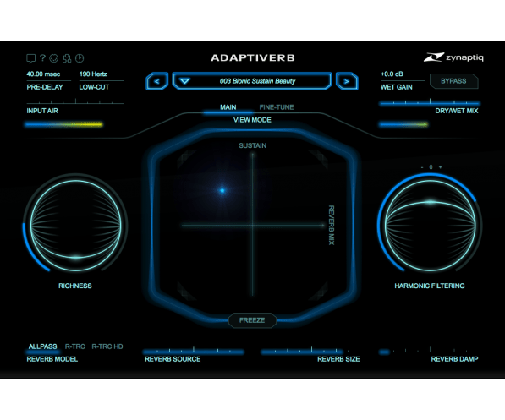Adjust the REVERB DAMP slider
The height and width of the screenshot is (420, 505).
[429, 351]
